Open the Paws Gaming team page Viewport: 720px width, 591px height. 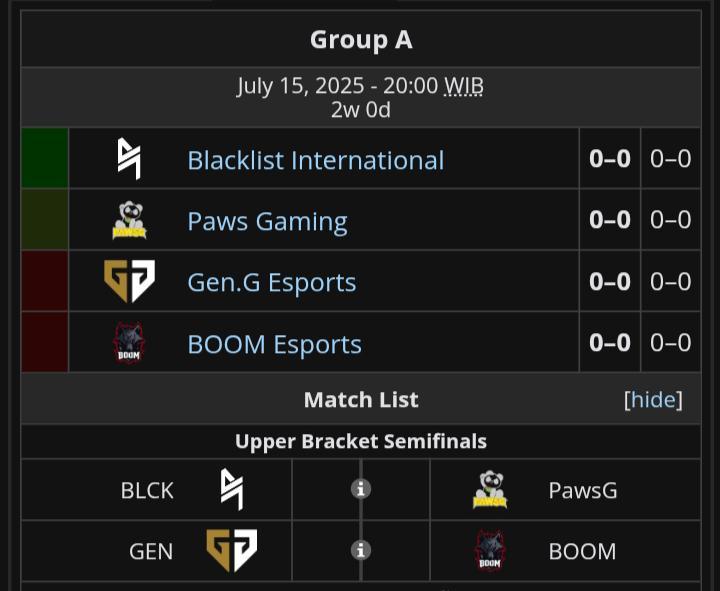[x=267, y=221]
